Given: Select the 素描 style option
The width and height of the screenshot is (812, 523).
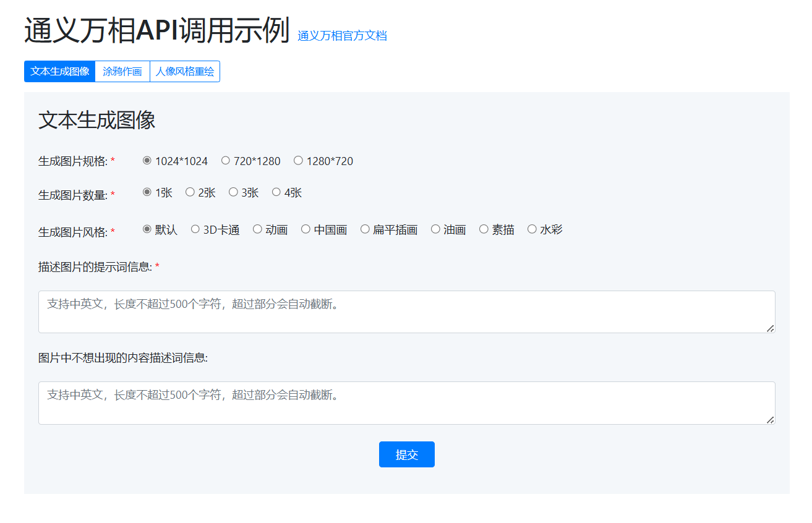Looking at the screenshot, I should point(484,229).
